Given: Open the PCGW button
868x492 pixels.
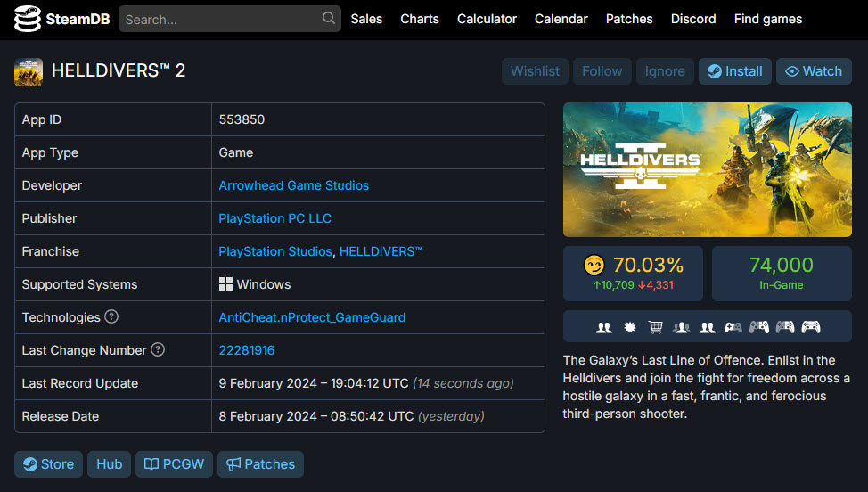Looking at the screenshot, I should 174,464.
